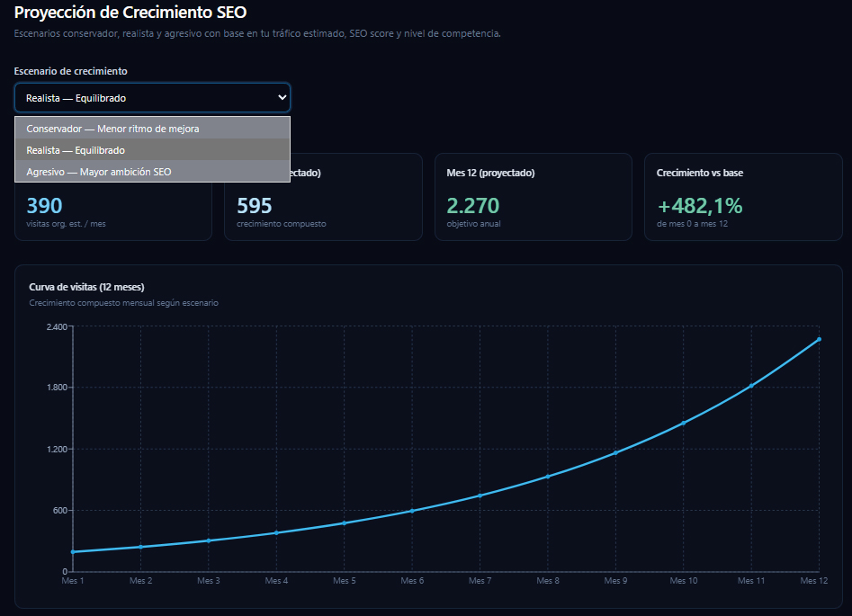This screenshot has height=616, width=852.
Task: Click the Mes 1 data point on curve
Action: click(73, 552)
